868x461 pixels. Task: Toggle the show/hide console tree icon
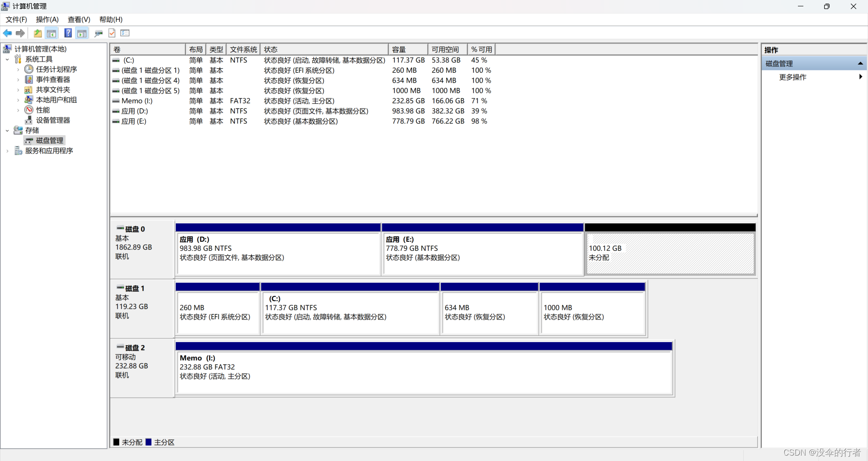(52, 33)
